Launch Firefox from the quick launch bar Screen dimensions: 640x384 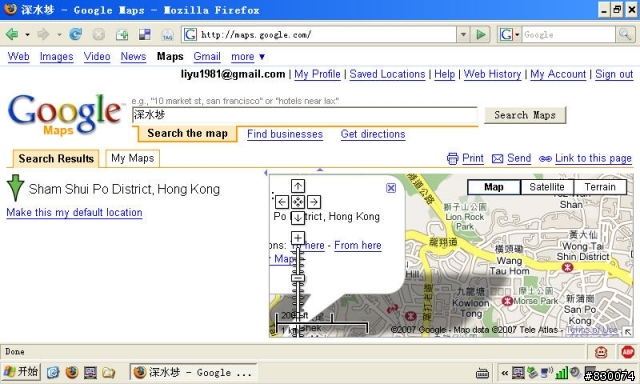click(x=71, y=372)
